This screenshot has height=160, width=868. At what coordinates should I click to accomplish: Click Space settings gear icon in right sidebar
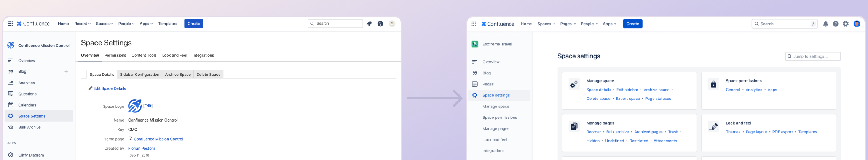point(475,95)
